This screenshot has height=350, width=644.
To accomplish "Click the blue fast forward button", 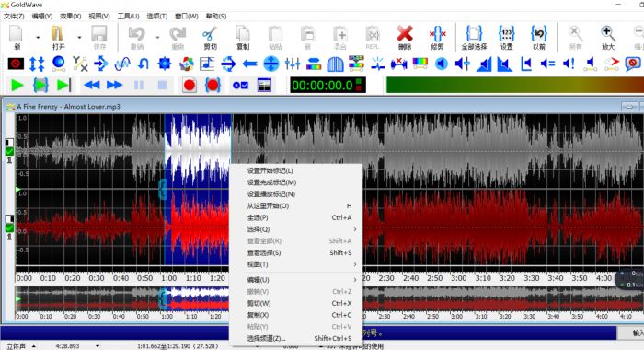I will pos(115,85).
